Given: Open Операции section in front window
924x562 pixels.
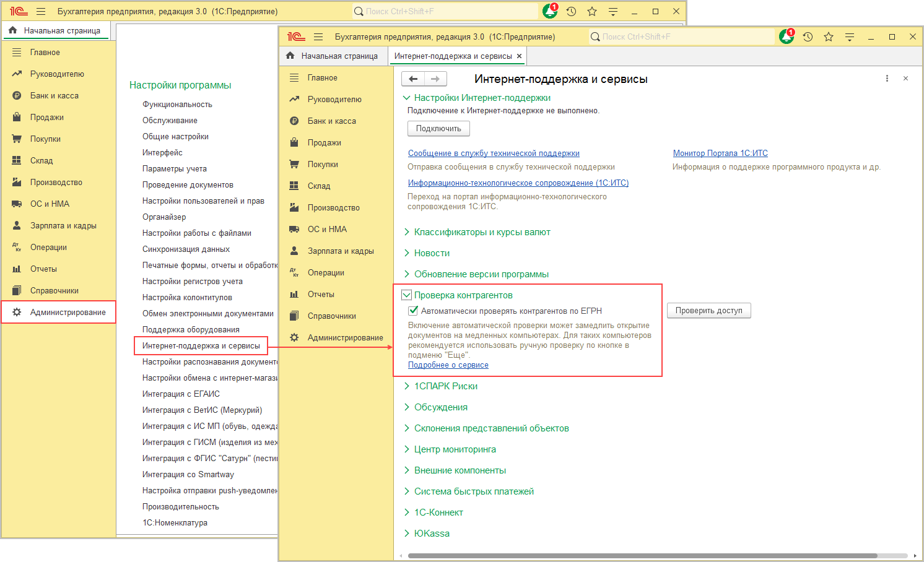Looking at the screenshot, I should [x=326, y=273].
